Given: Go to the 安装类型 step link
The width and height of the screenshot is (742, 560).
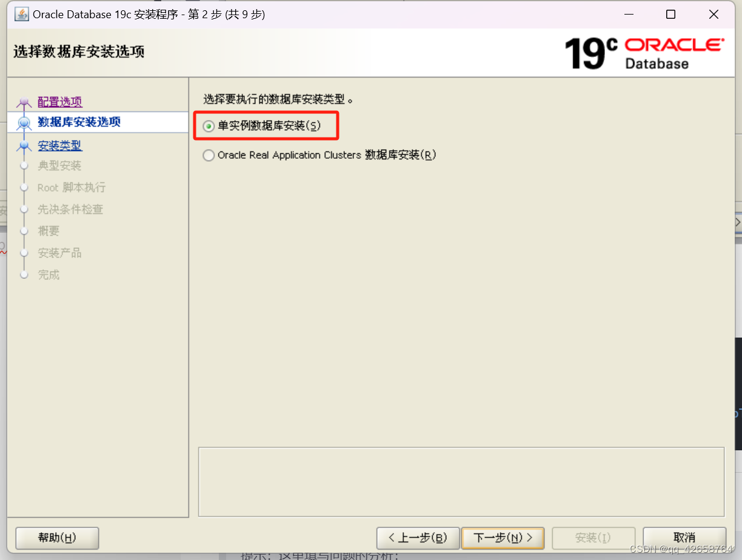Looking at the screenshot, I should 59,145.
